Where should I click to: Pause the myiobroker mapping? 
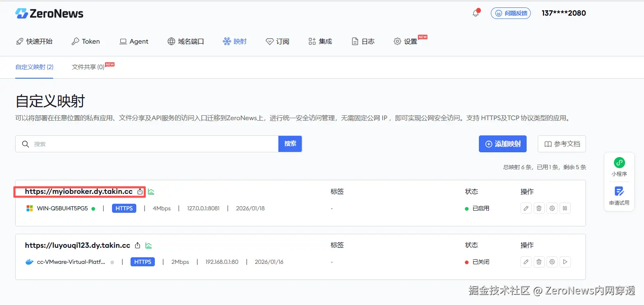[565, 208]
